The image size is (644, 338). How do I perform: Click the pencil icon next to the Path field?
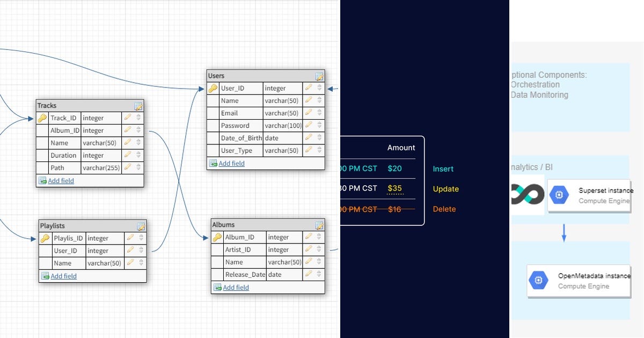(127, 167)
